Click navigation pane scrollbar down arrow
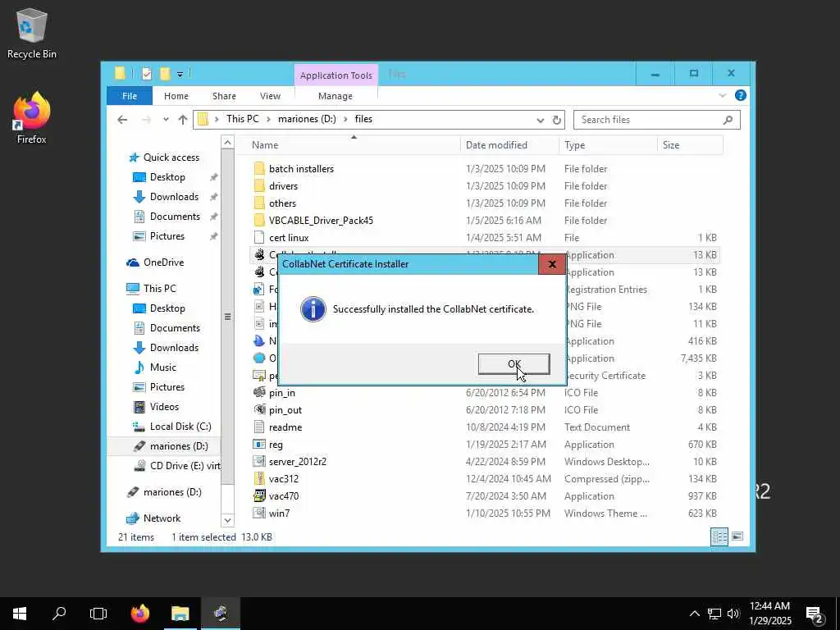The image size is (840, 630). click(228, 519)
